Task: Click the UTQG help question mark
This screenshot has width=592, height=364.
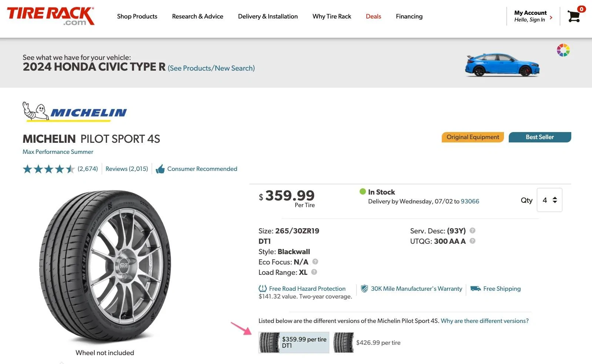Action: (472, 241)
